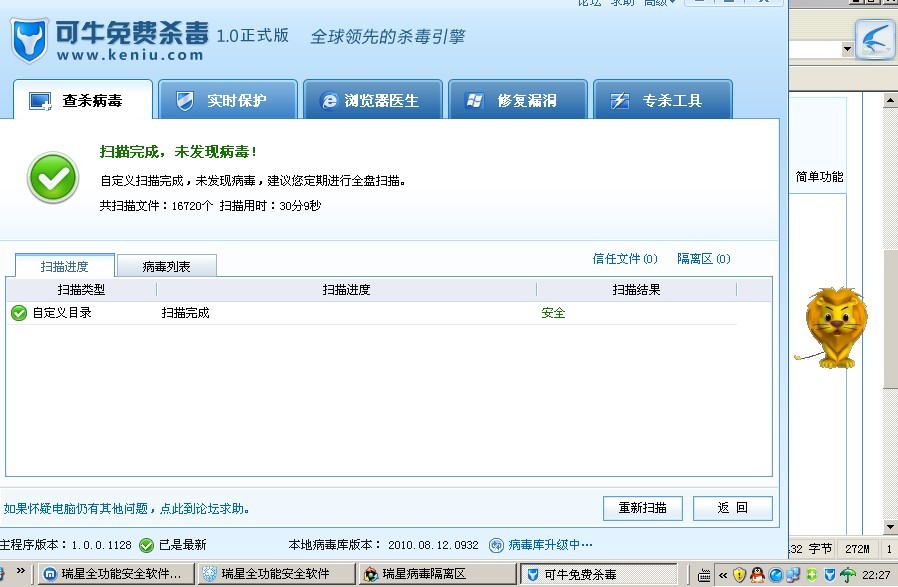
Task: Click the background window scrollbar up arrow
Action: tap(890, 100)
